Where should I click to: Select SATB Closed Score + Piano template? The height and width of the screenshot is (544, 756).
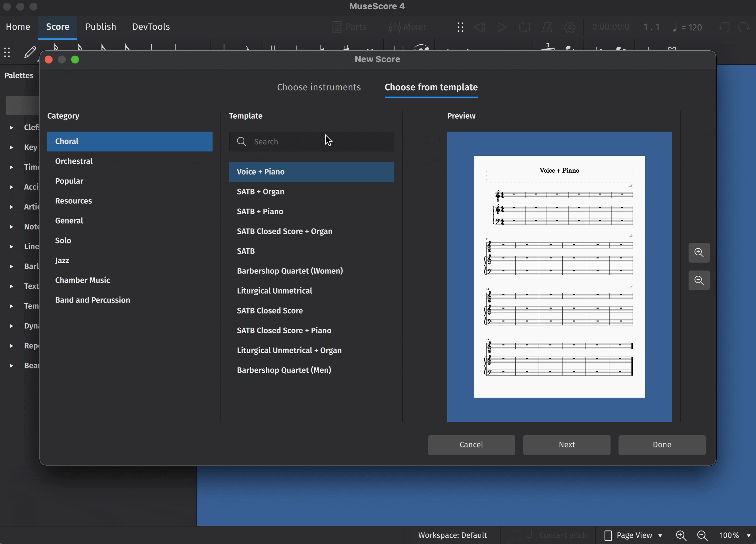pyautogui.click(x=311, y=331)
